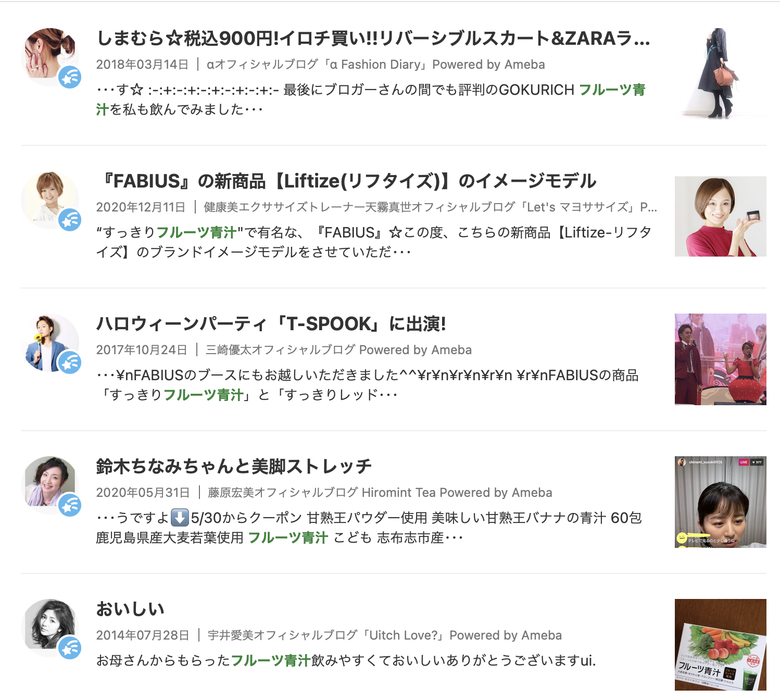Click official badge on 天霧真世 avatar
The width and height of the screenshot is (780, 700).
click(70, 220)
